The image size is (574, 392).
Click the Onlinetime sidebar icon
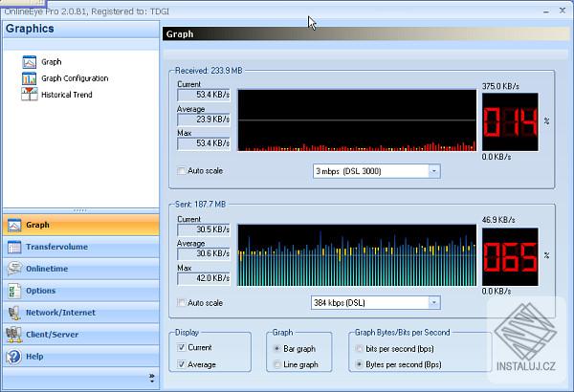13,269
